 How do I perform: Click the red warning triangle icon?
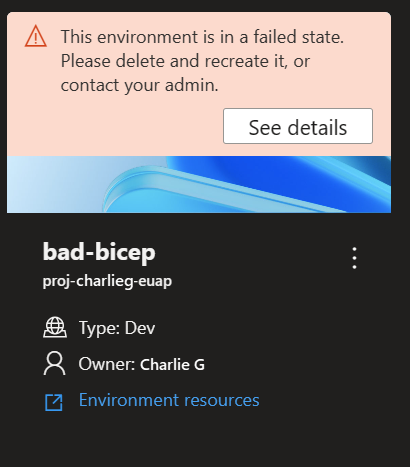pyautogui.click(x=36, y=36)
